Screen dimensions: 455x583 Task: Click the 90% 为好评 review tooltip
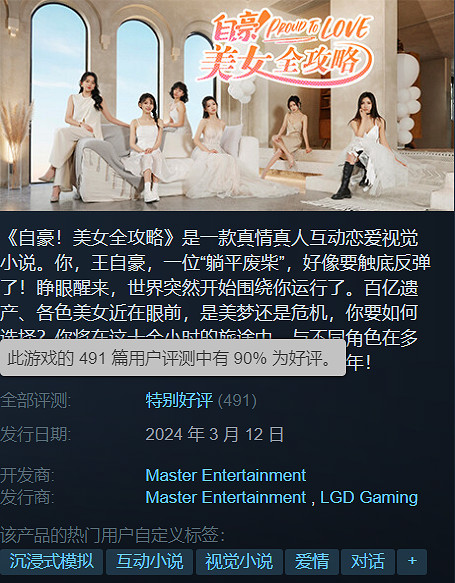(172, 358)
